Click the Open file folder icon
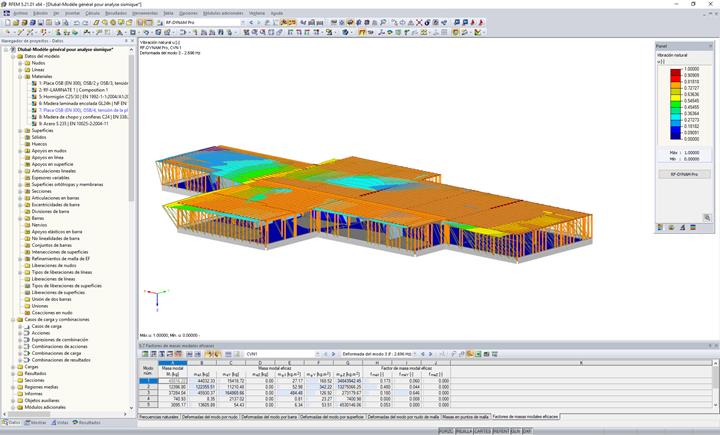This screenshot has height=435, width=720. click(x=16, y=23)
